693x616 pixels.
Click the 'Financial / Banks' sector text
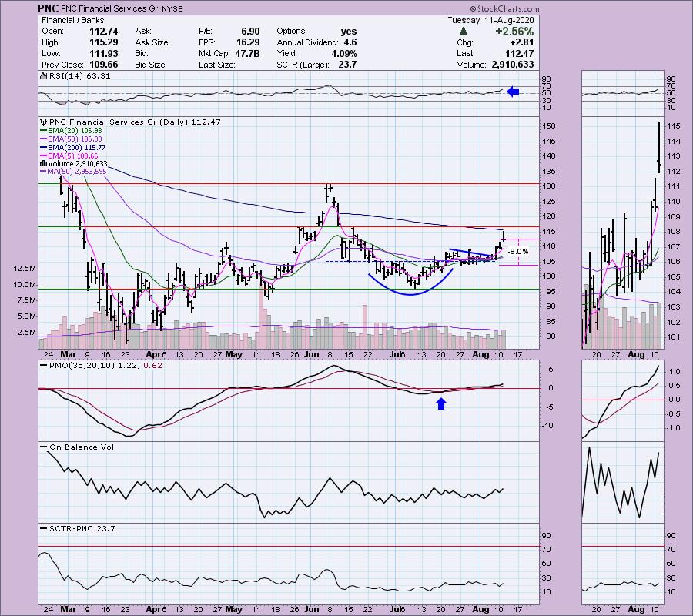tap(73, 20)
